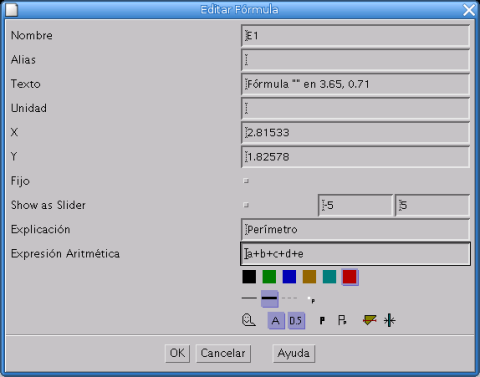Screen dimensions: 480x377
Task: Confirm with the OK button
Action: 177,353
